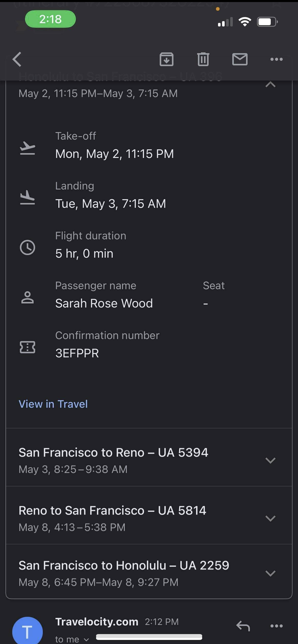Delete the email using the trash icon

(203, 59)
